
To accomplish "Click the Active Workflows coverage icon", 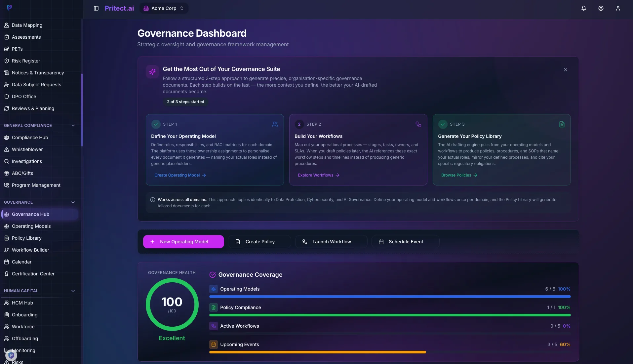I will [214, 326].
